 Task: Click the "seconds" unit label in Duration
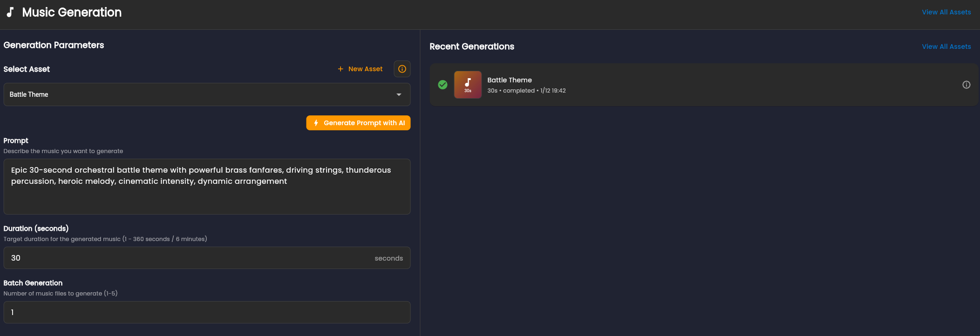[x=388, y=258]
